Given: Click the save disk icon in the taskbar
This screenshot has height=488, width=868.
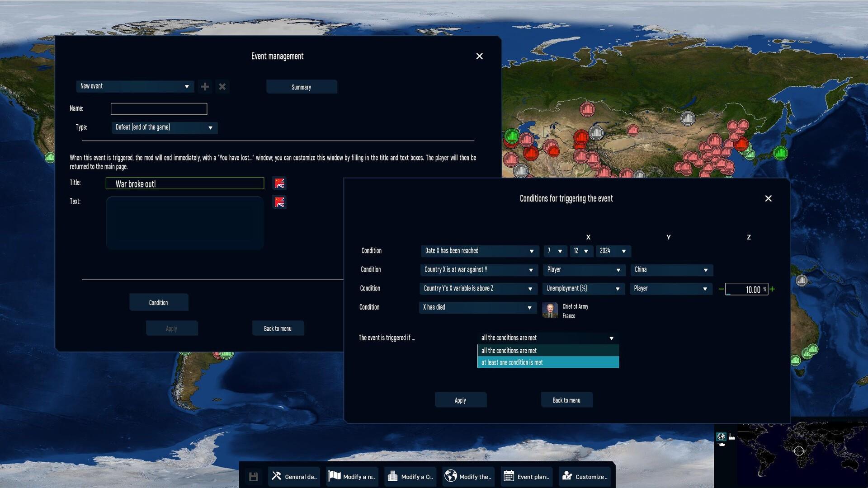Looking at the screenshot, I should pos(253,476).
